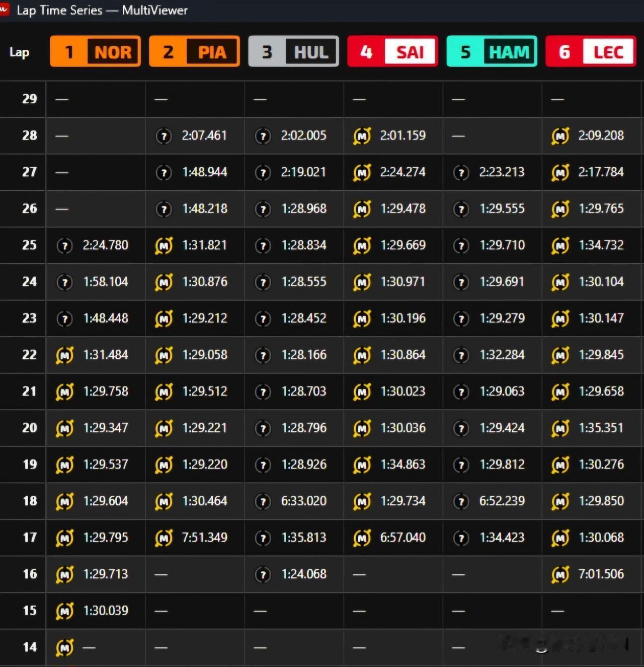Click unknown tyre icon beside 6:52.239
This screenshot has width=644, height=667.
tap(461, 501)
